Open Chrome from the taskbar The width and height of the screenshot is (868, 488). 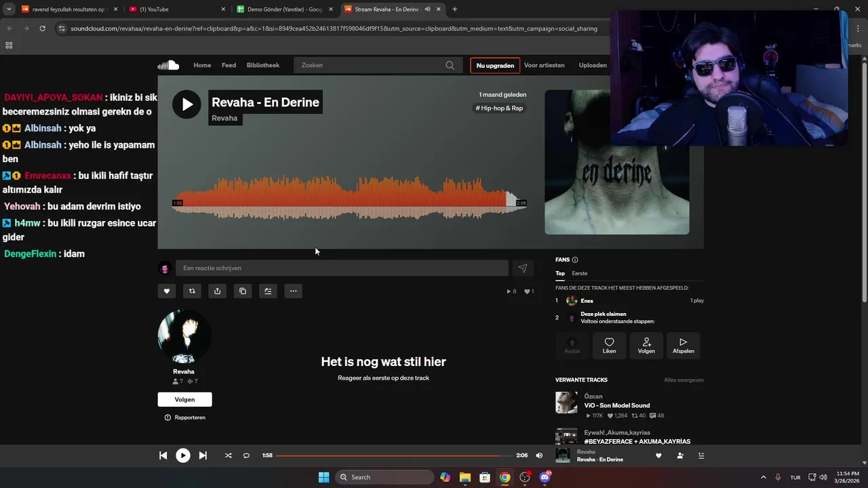coord(505,477)
